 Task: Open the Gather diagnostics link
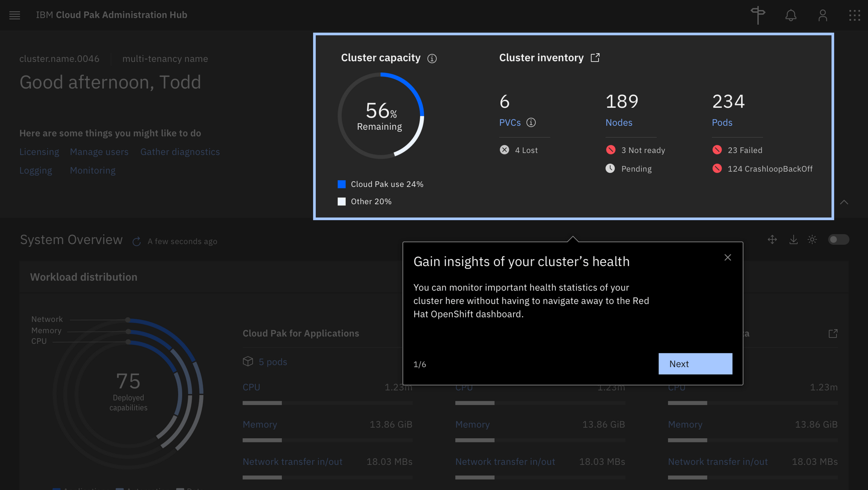coord(180,152)
